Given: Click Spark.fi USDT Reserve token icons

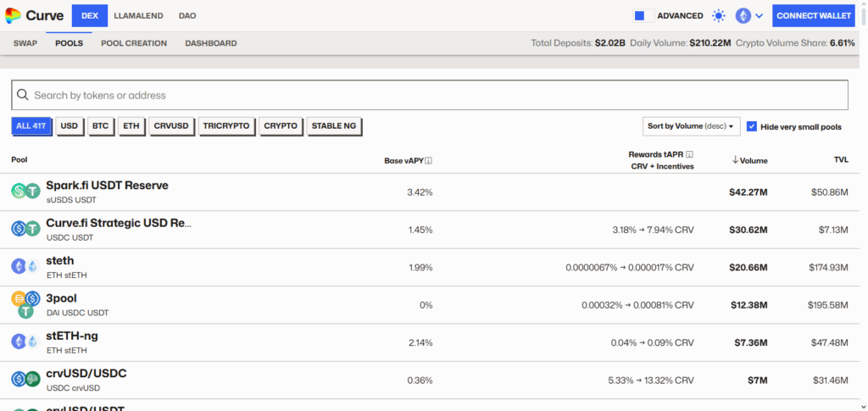Looking at the screenshot, I should [26, 192].
